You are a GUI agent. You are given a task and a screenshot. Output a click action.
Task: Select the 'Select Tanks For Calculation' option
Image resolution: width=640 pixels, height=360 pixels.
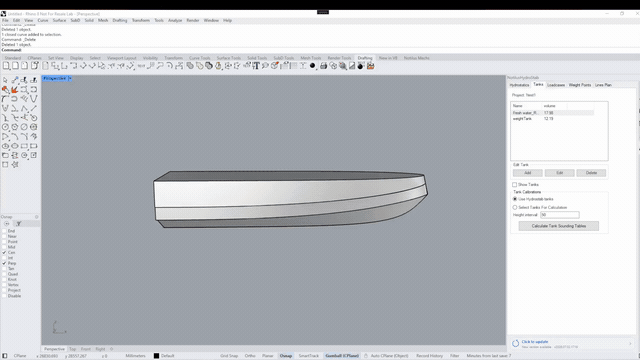click(515, 207)
